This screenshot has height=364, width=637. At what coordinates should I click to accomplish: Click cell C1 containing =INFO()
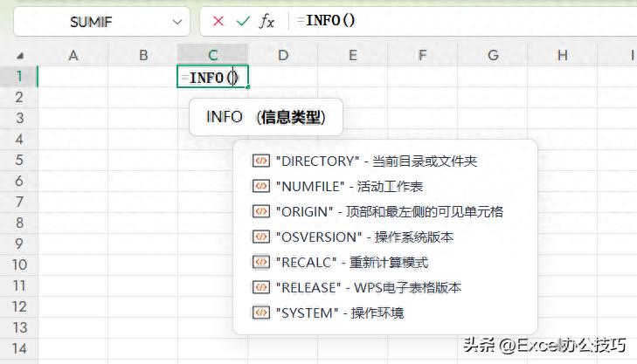[212, 76]
